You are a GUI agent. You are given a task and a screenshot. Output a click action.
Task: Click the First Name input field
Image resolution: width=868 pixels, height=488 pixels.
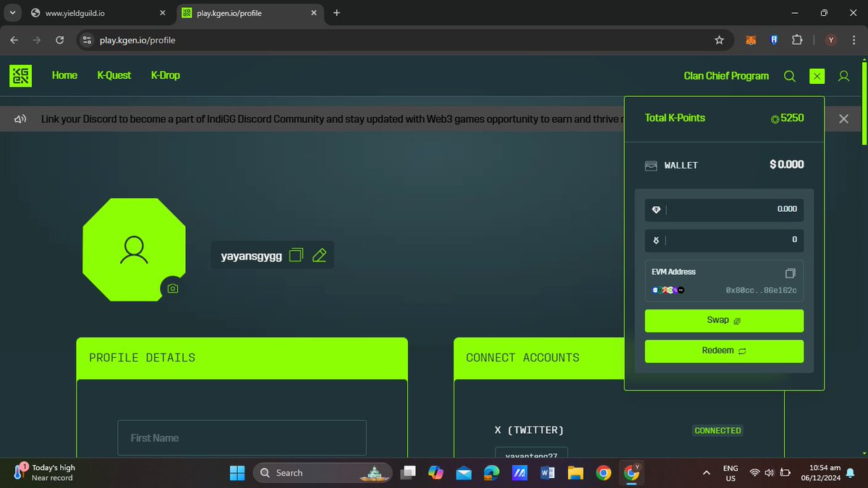pos(242,438)
